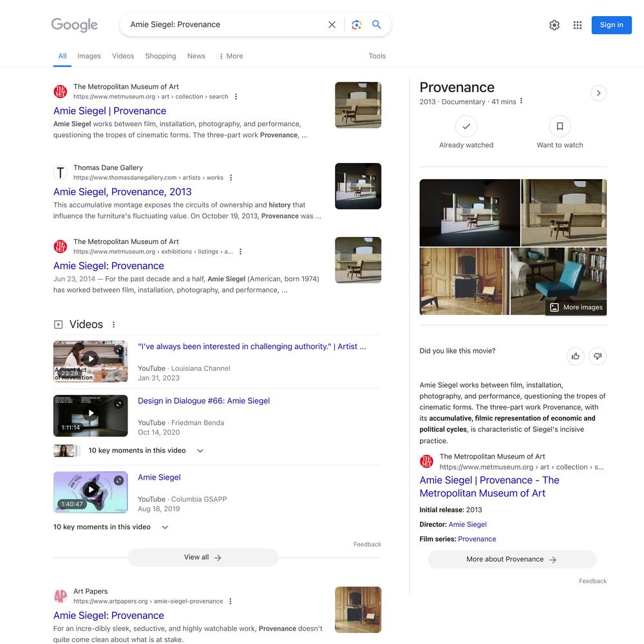The height and width of the screenshot is (644, 644).
Task: Switch to the Images tab
Action: (x=89, y=56)
